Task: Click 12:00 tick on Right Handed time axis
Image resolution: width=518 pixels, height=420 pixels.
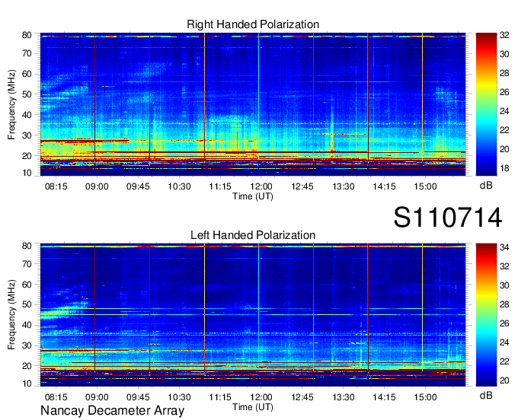Action: click(x=261, y=186)
